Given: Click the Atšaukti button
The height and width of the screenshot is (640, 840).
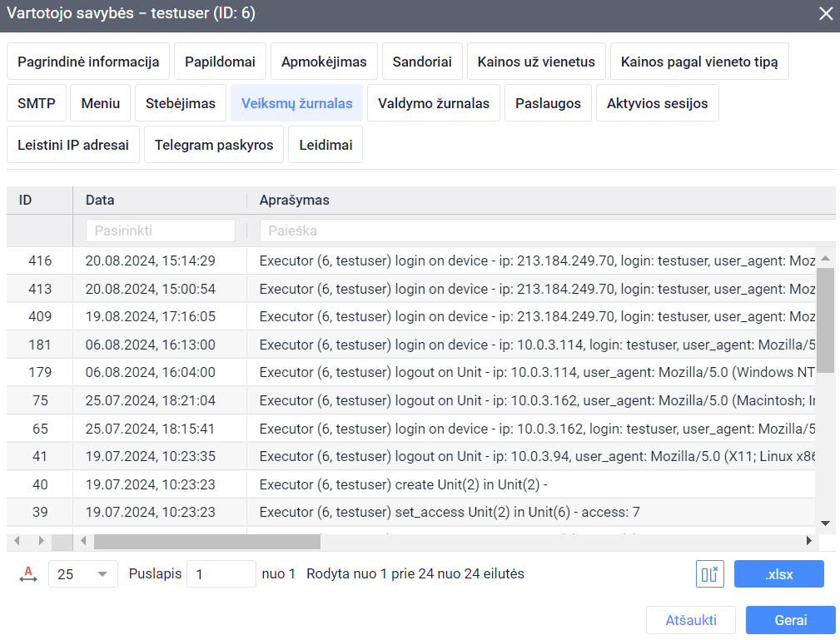Looking at the screenshot, I should (691, 620).
